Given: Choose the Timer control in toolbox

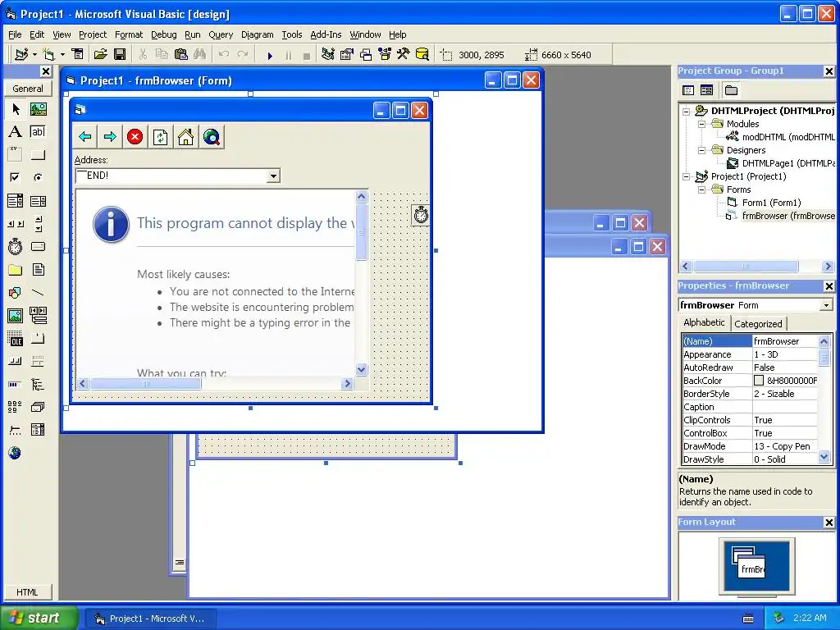Looking at the screenshot, I should coord(16,246).
